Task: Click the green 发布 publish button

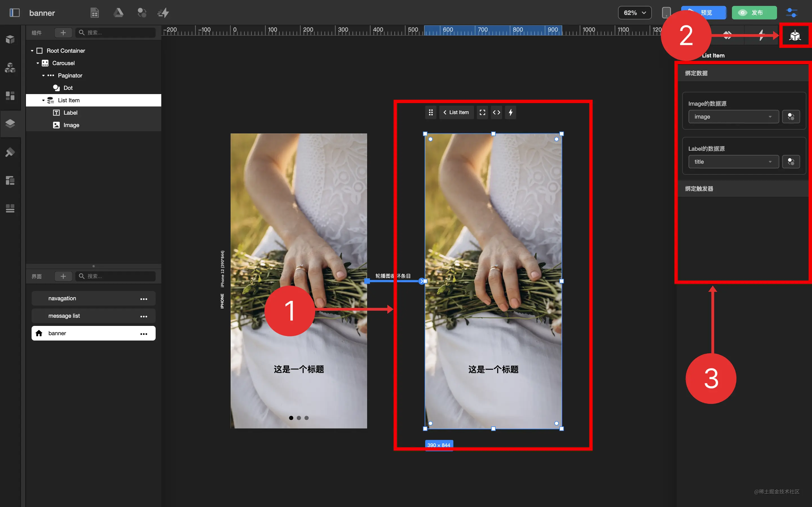Action: [754, 13]
